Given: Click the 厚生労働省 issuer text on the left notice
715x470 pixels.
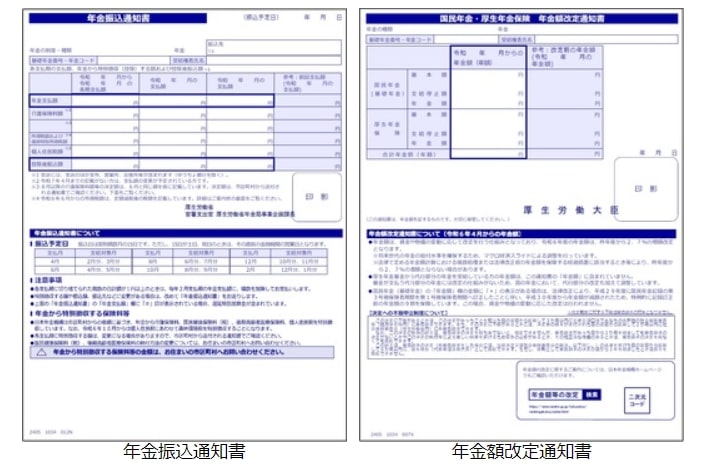Looking at the screenshot, I should (199, 207).
